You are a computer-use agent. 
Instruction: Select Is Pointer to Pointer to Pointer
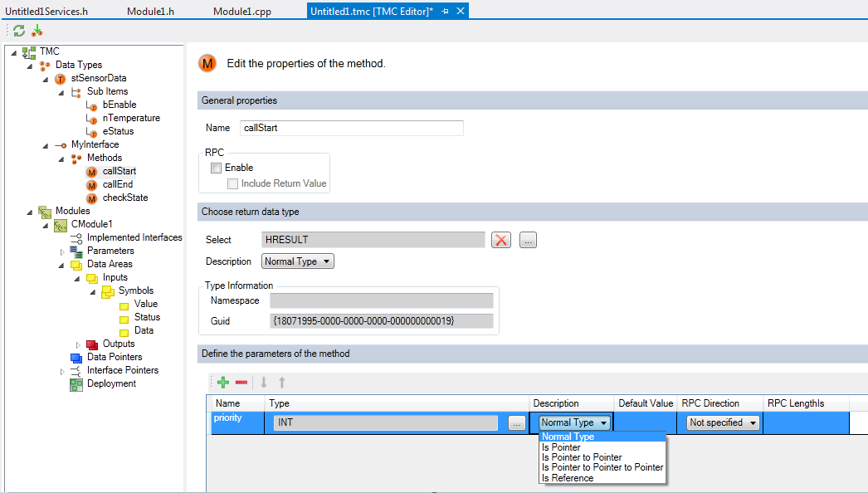[602, 467]
